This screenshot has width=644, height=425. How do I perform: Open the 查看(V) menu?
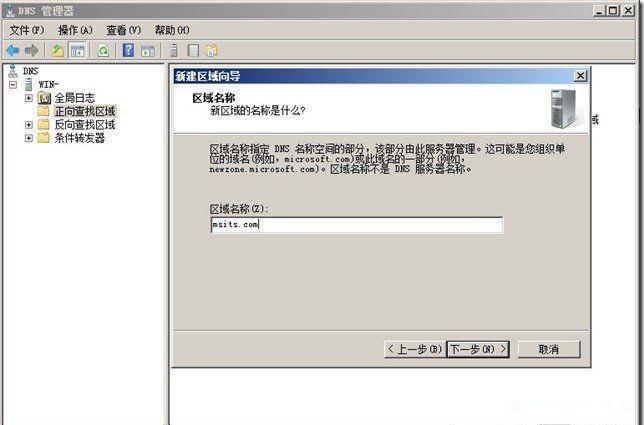[123, 30]
